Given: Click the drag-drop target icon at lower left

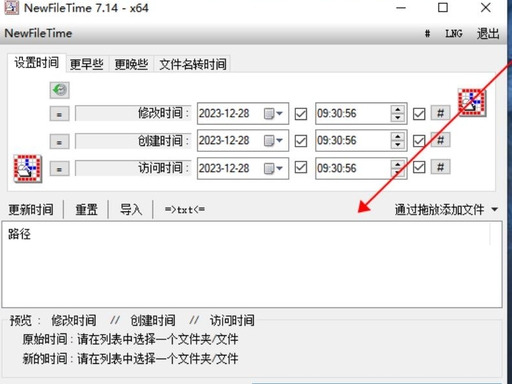Looking at the screenshot, I should pos(28,169).
